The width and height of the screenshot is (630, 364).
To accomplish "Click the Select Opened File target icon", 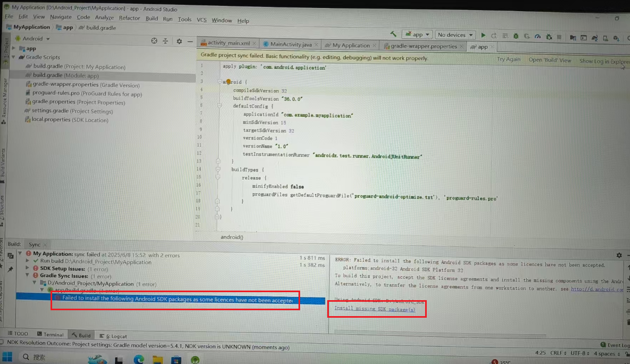I will click(154, 40).
